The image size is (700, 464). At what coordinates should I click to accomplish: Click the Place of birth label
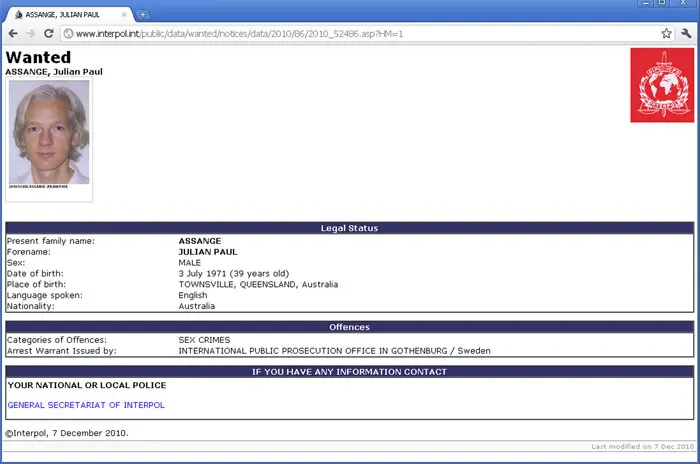pos(36,284)
